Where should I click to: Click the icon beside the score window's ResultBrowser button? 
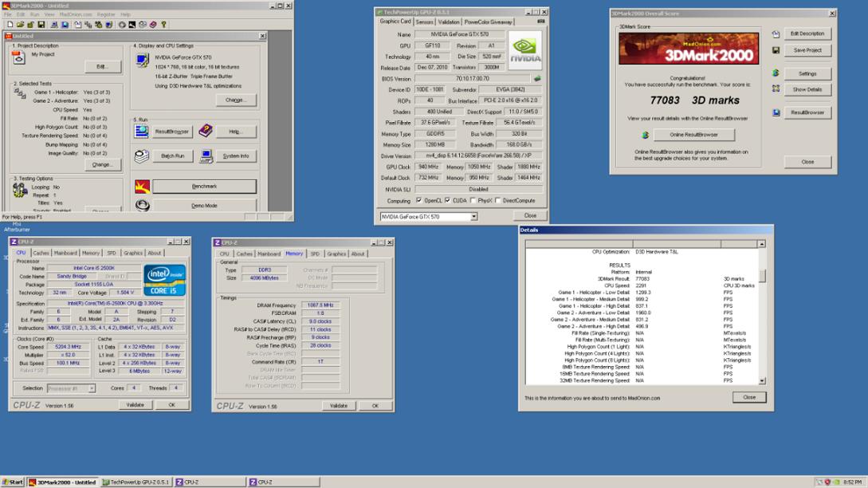click(776, 112)
